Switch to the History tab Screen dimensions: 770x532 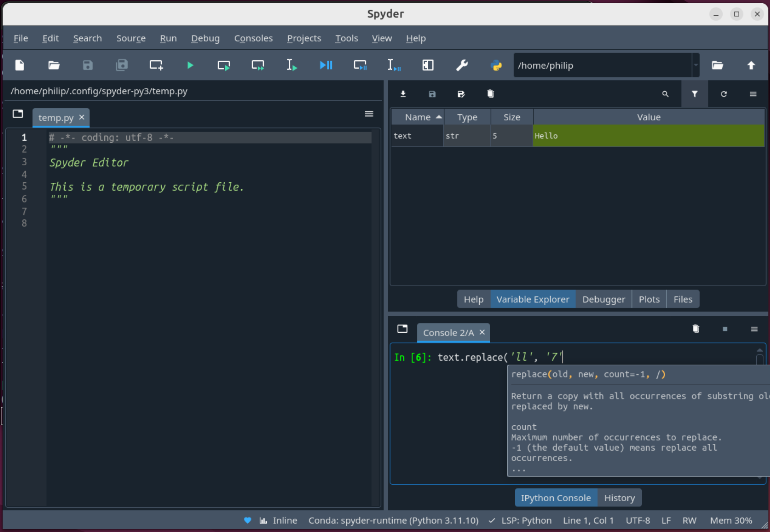coord(620,498)
